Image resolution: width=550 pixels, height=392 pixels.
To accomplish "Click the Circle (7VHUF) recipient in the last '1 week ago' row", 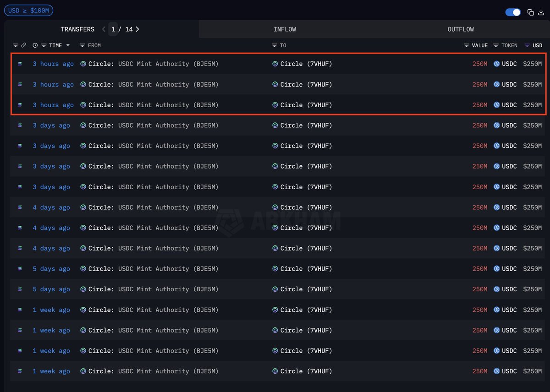I will coord(302,371).
